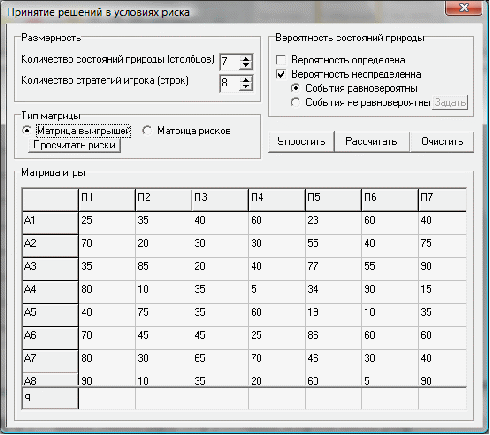The image size is (490, 435).
Task: Click the q row cell under П1
Action: pyautogui.click(x=107, y=398)
